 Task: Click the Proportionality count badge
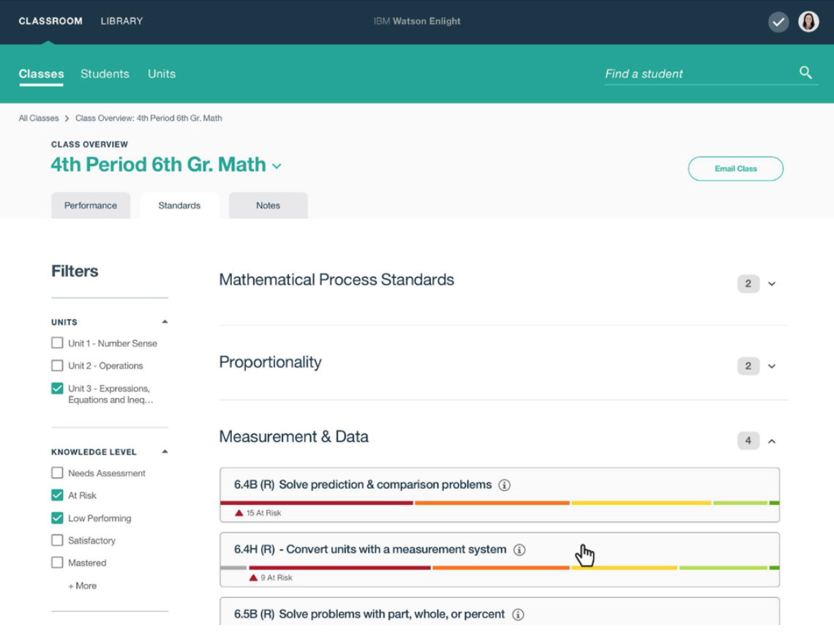click(x=748, y=366)
